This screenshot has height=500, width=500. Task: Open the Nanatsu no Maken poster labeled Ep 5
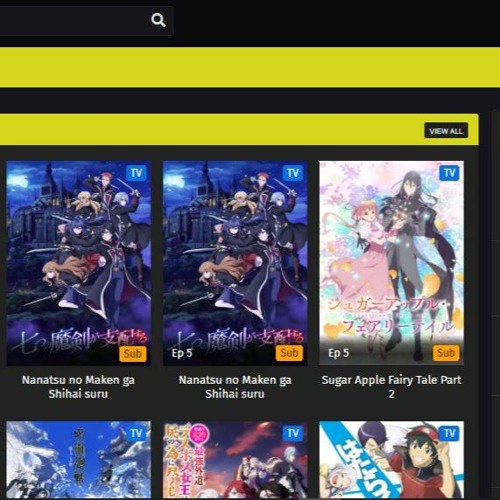235,263
